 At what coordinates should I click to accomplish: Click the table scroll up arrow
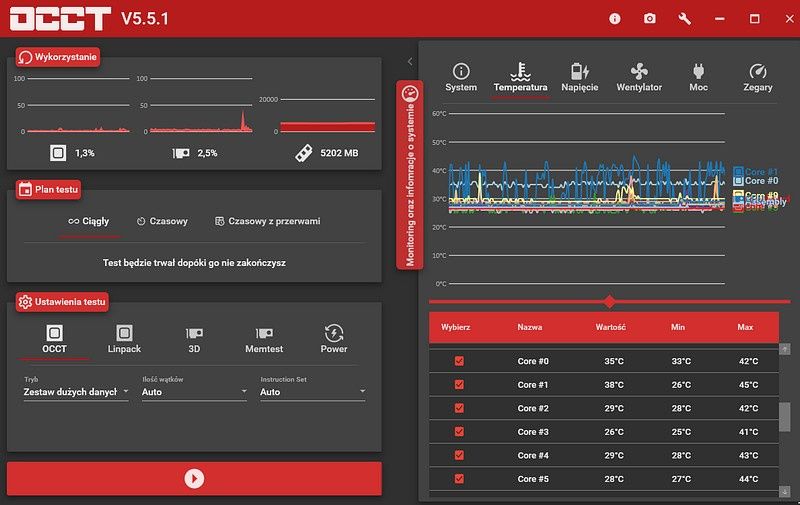point(785,349)
